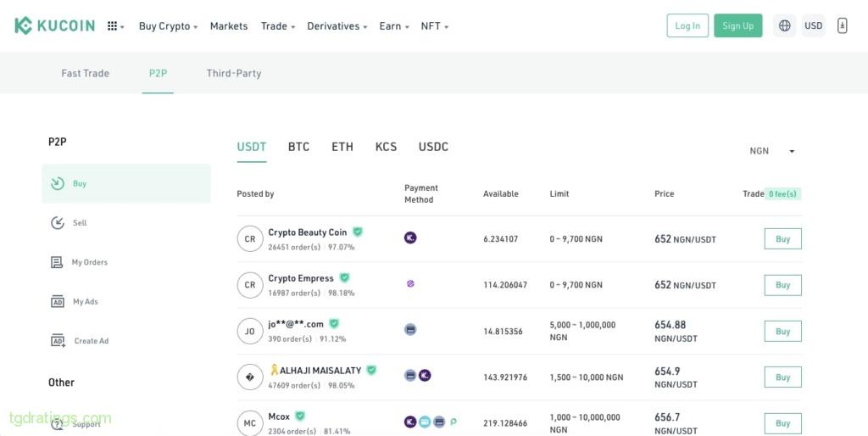Click ALHAJI MAISALATY bank card payment icon
868x436 pixels.
410,376
